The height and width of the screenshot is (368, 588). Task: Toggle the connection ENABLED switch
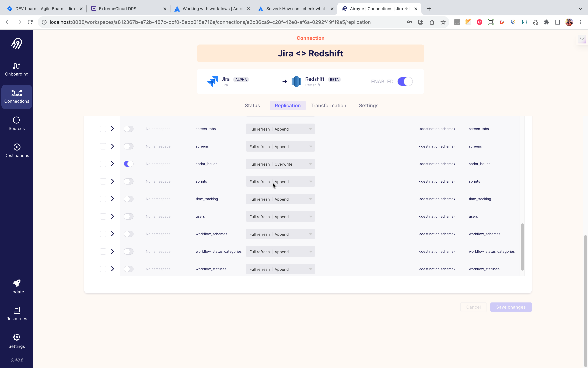[x=405, y=81]
